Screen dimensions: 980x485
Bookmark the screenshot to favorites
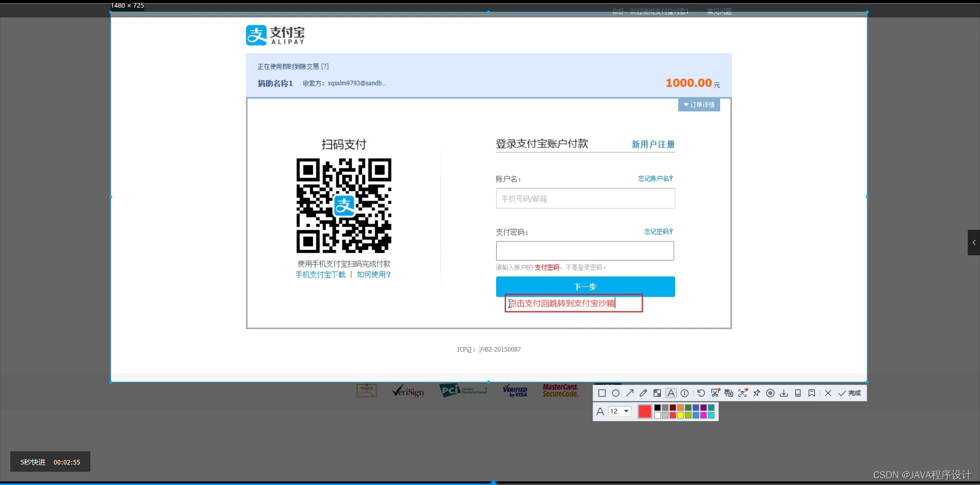[x=812, y=393]
